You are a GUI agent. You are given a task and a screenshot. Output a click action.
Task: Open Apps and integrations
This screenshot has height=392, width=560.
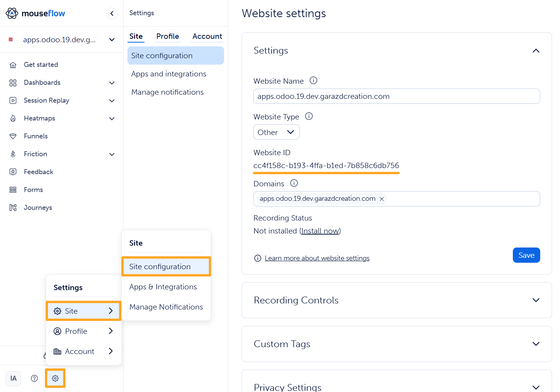tap(176, 74)
